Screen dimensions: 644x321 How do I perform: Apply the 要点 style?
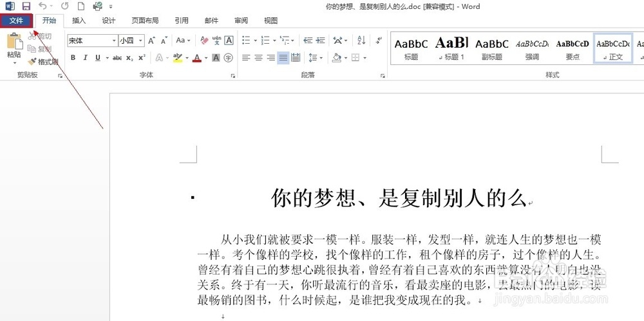(x=573, y=48)
